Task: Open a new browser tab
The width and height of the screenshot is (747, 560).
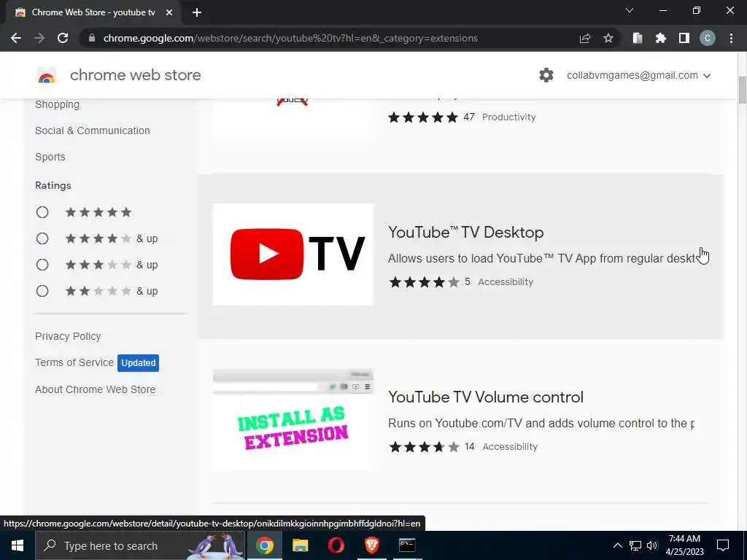Action: point(197,12)
